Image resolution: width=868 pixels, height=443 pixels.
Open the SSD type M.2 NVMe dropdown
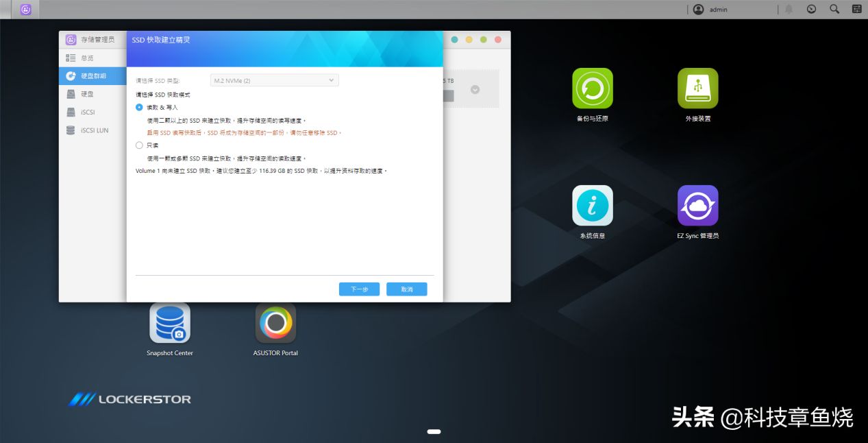click(274, 80)
